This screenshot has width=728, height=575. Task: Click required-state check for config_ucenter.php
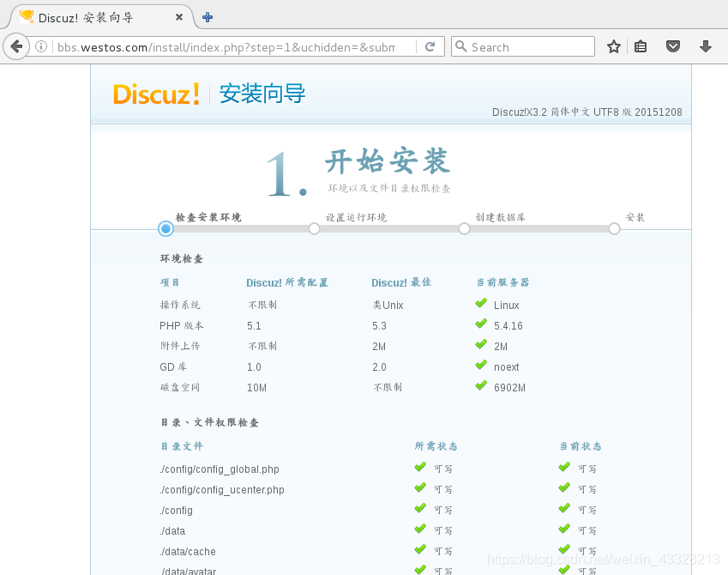coord(420,487)
